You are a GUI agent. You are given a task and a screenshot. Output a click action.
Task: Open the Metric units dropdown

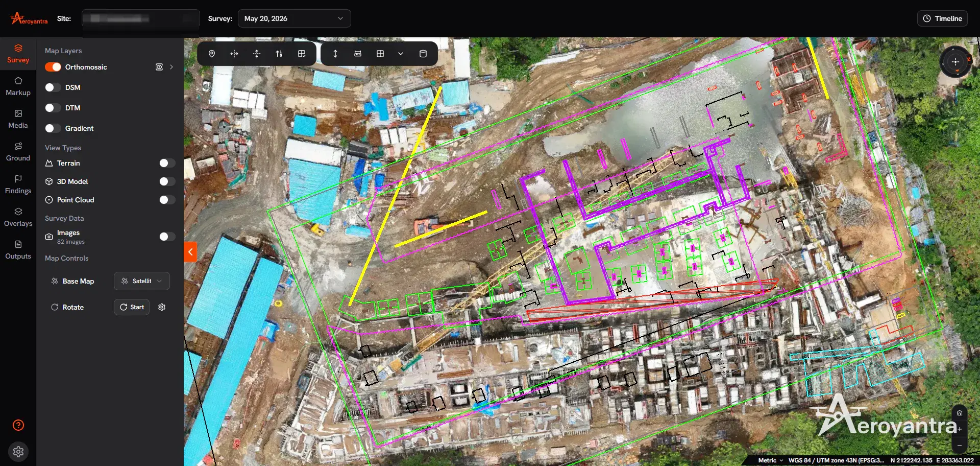point(770,460)
